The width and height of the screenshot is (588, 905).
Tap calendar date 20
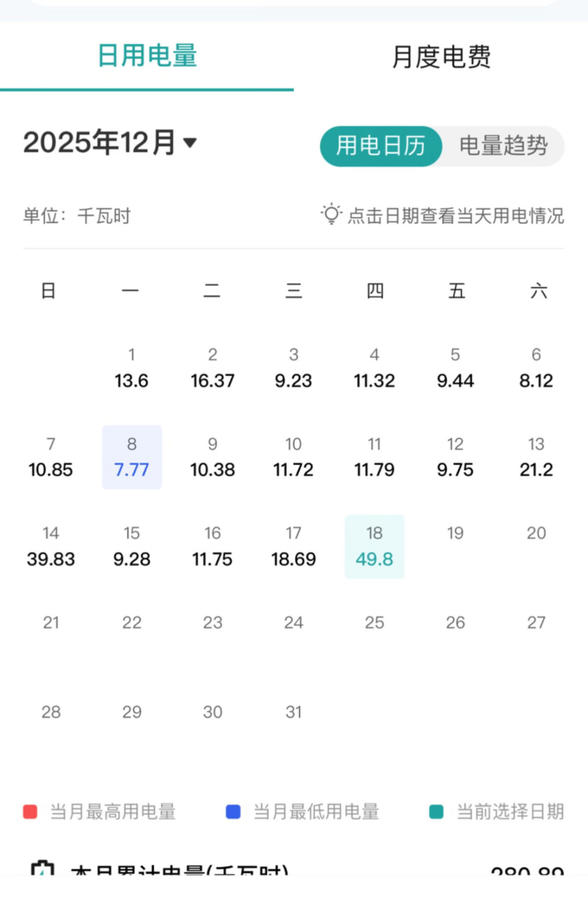point(536,533)
